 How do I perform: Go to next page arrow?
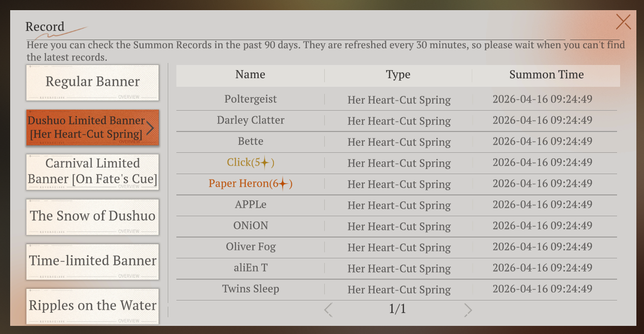(468, 310)
